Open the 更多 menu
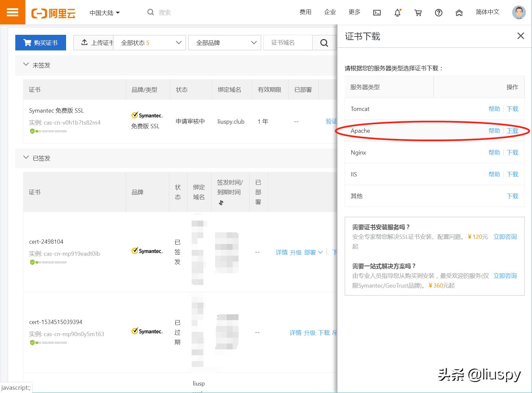Screen dimensions: 532x393 (354, 12)
